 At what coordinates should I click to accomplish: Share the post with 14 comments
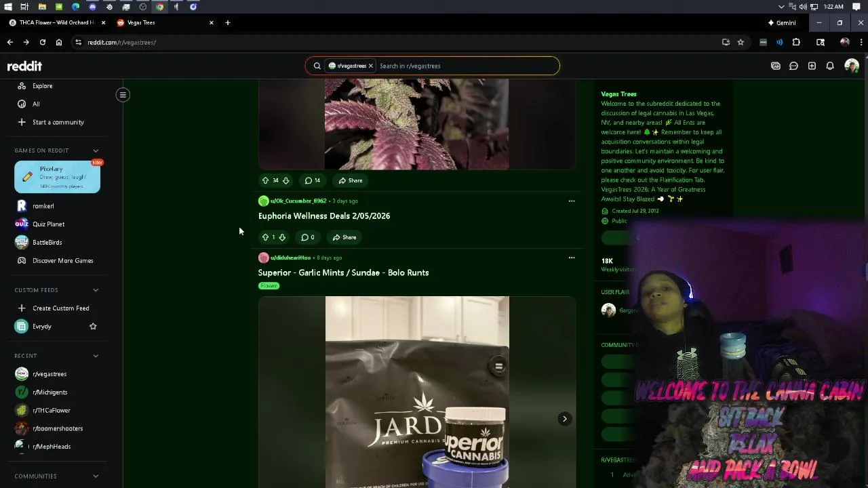[x=351, y=180]
